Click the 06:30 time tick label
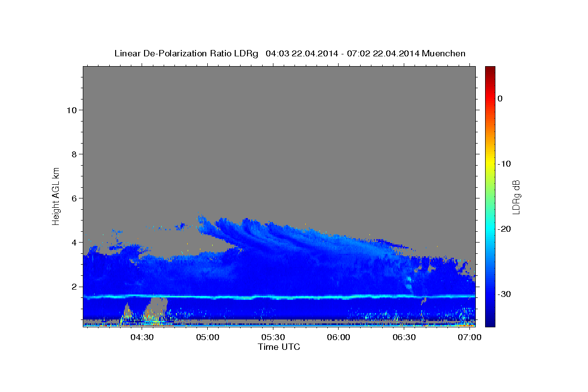 pyautogui.click(x=404, y=338)
